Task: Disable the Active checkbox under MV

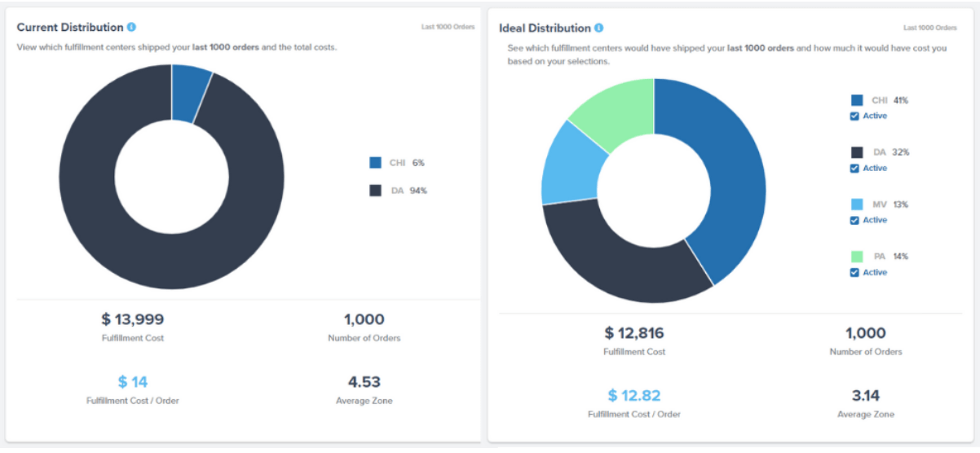Action: (854, 221)
